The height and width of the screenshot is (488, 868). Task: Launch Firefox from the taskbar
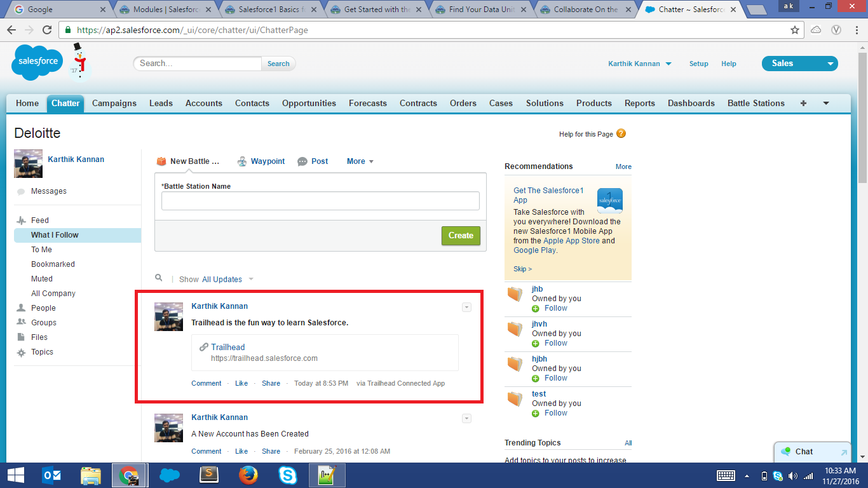248,475
